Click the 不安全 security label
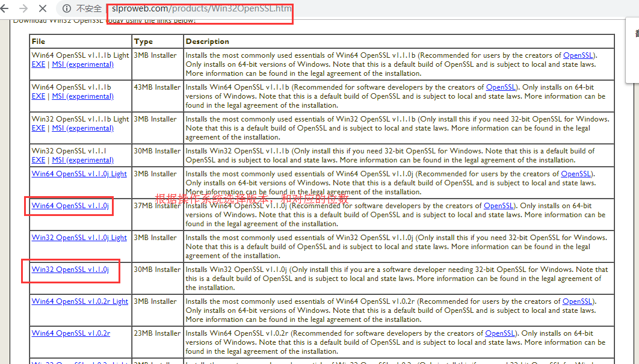639x364 pixels. pos(89,8)
